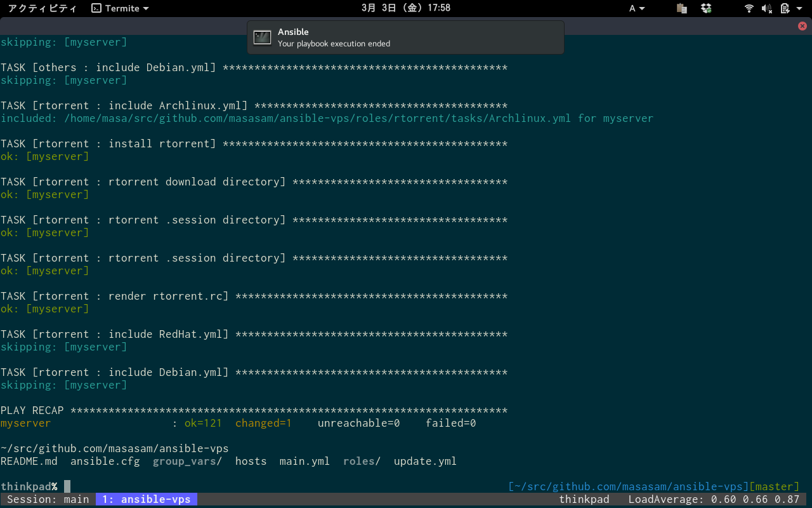Click the included Archlinux.yml file path
The image size is (812, 508).
click(317, 118)
